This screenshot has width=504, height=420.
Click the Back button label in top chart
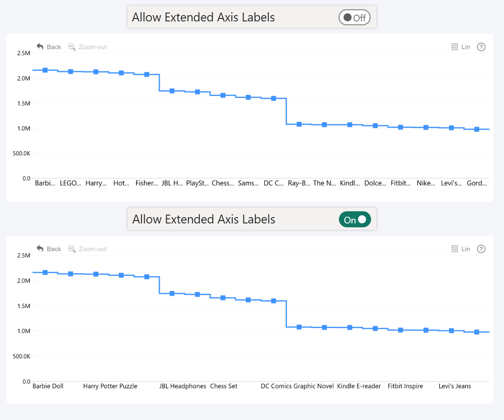[x=55, y=47]
